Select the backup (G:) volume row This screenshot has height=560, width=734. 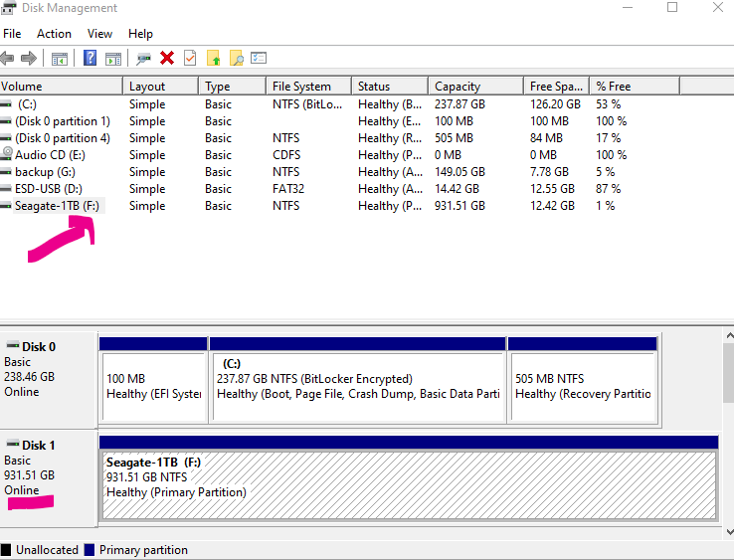(x=45, y=172)
